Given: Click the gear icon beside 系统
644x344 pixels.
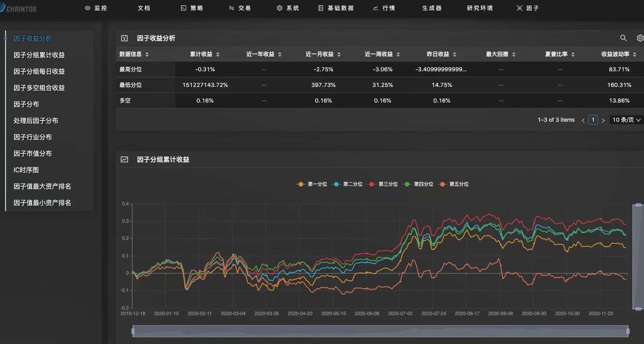Looking at the screenshot, I should (x=280, y=8).
